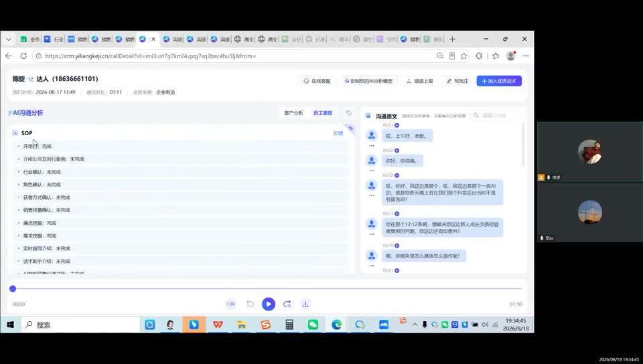Viewport: 643px width, 364px height.
Task: Open 在线客服 online support
Action: [x=317, y=81]
